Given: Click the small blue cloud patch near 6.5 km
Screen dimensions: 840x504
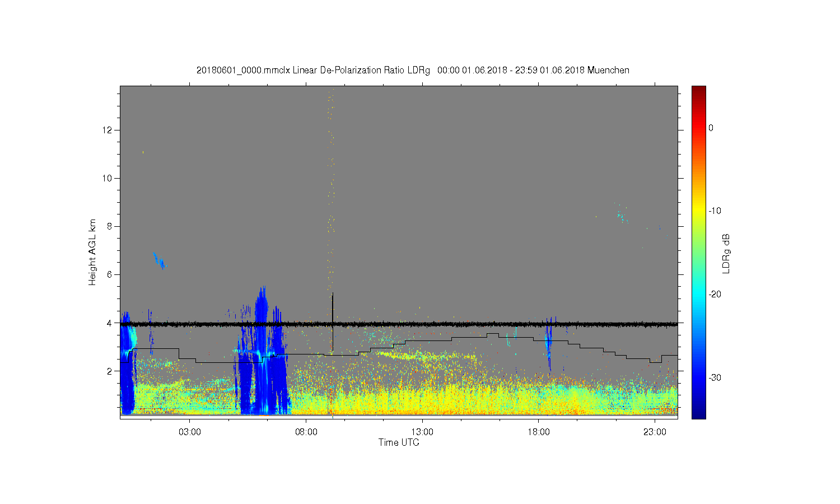Looking at the screenshot, I should click(160, 260).
